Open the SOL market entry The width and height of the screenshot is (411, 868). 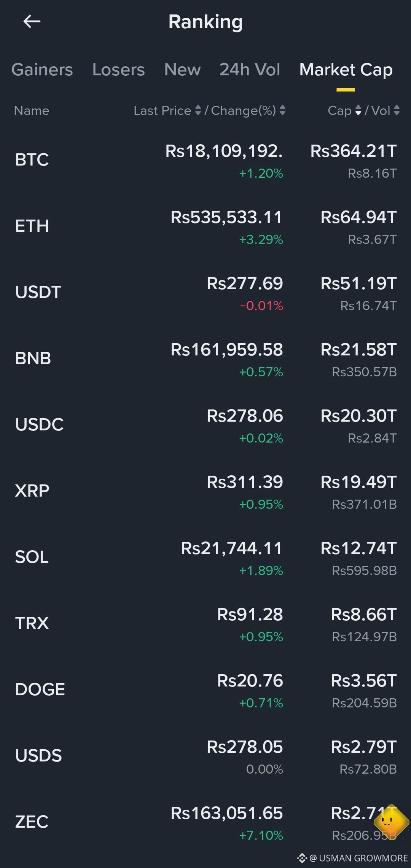[x=205, y=557]
